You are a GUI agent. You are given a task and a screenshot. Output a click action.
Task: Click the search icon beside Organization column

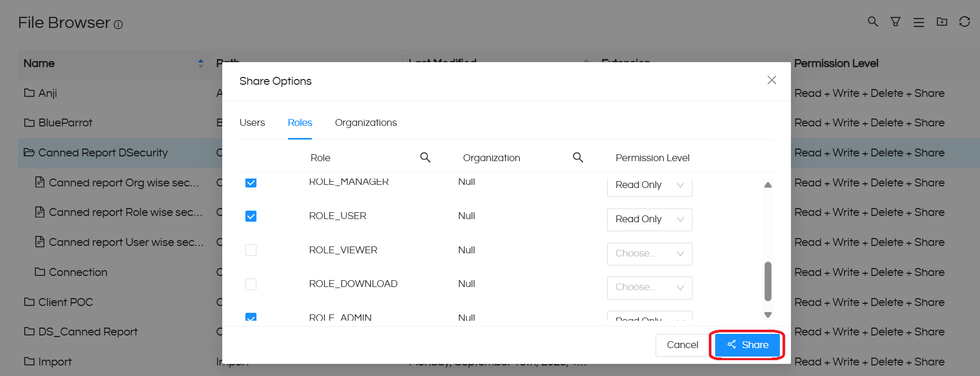click(578, 157)
